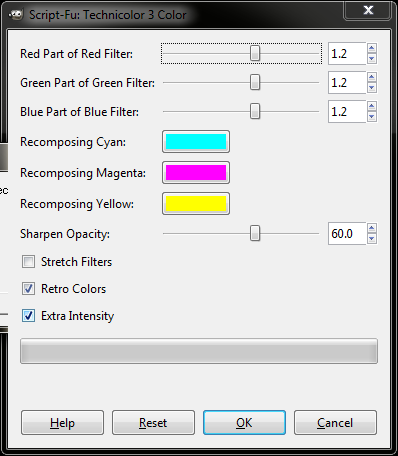Open Help for Technicolor 3 Color
The height and width of the screenshot is (456, 398).
tap(62, 423)
